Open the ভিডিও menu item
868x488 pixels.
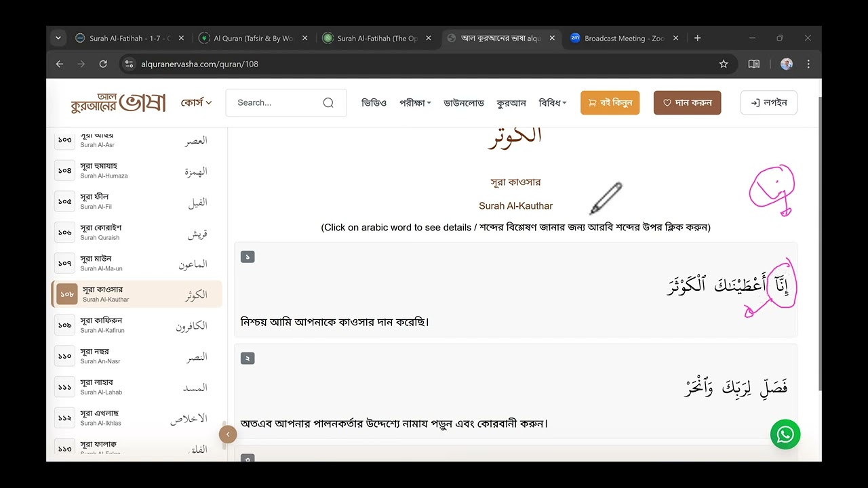[374, 102]
